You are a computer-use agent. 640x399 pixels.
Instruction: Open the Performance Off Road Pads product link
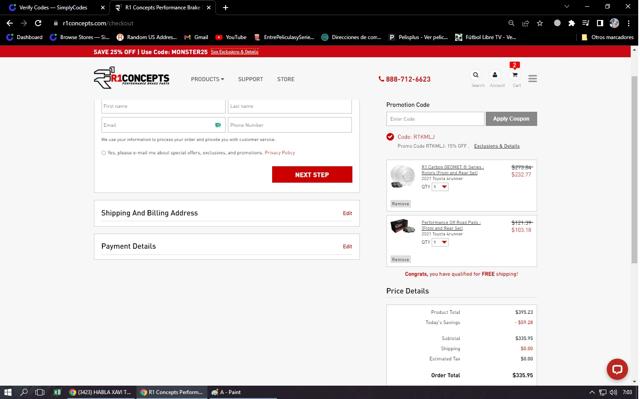coord(451,225)
